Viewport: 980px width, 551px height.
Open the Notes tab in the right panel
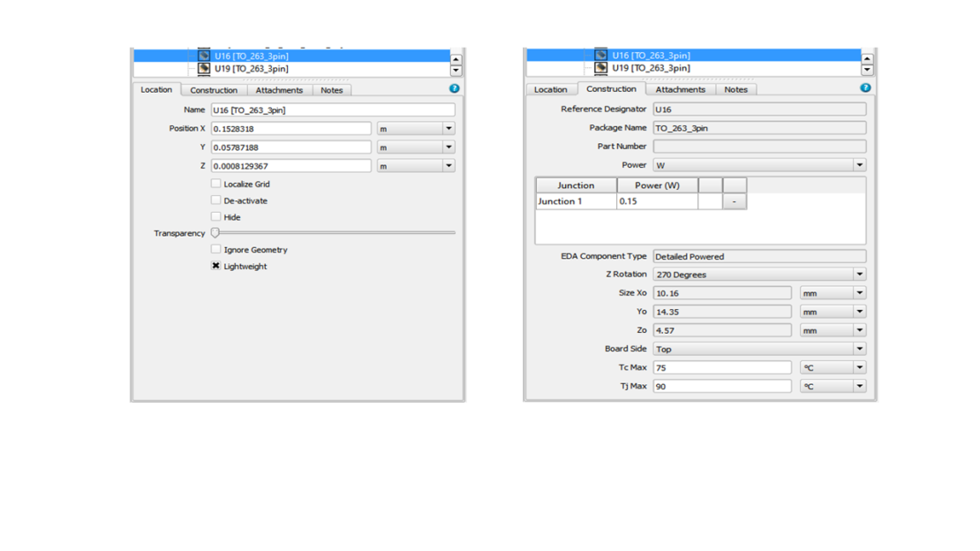(x=735, y=89)
